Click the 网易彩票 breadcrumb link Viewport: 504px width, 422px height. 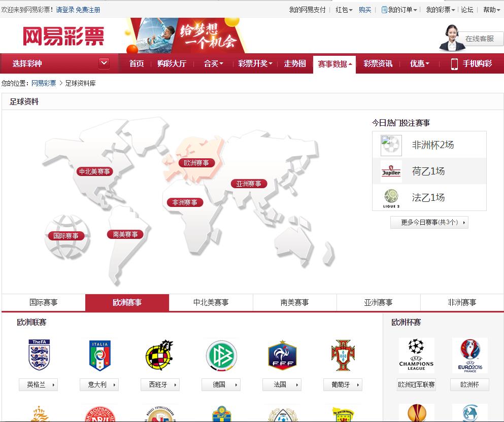(x=44, y=84)
